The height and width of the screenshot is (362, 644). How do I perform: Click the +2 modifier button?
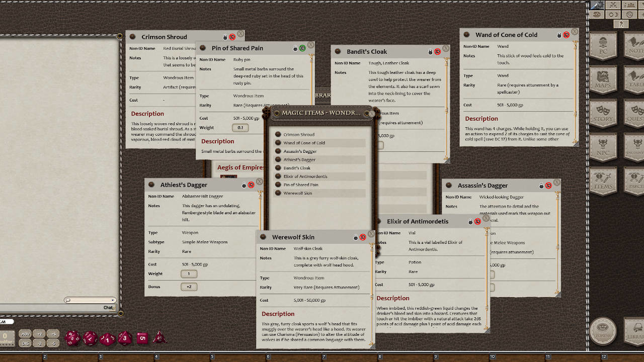[39, 333]
